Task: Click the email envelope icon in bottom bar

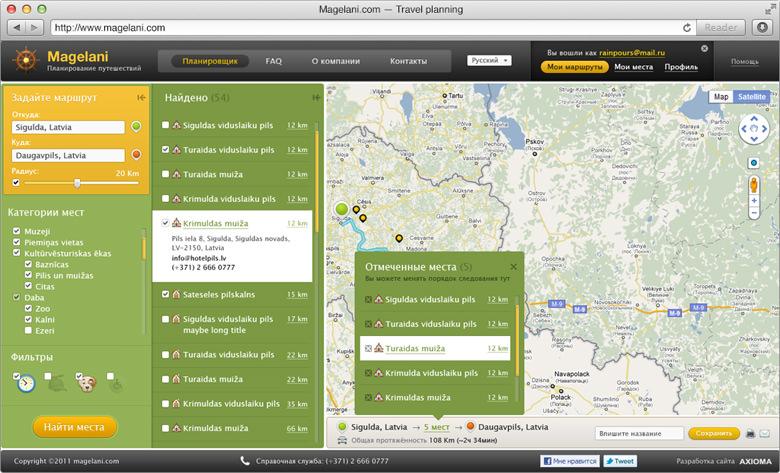Action: tap(765, 434)
